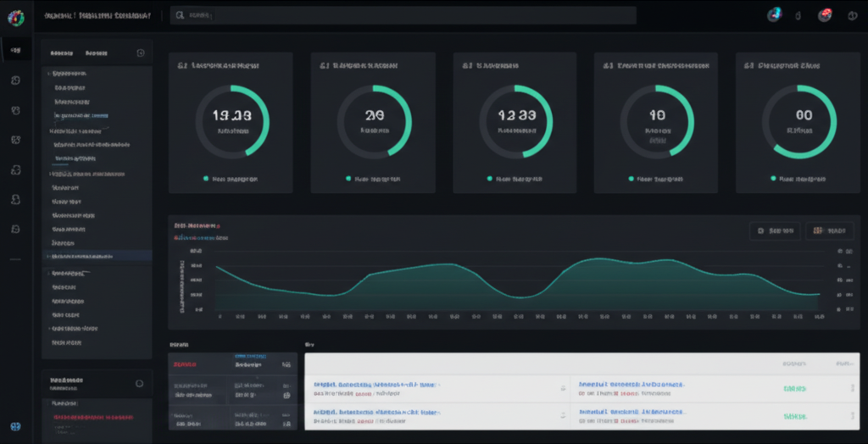Viewport: 868px width, 444px height.
Task: Click the chart header button with the grid icon
Action: click(x=829, y=230)
